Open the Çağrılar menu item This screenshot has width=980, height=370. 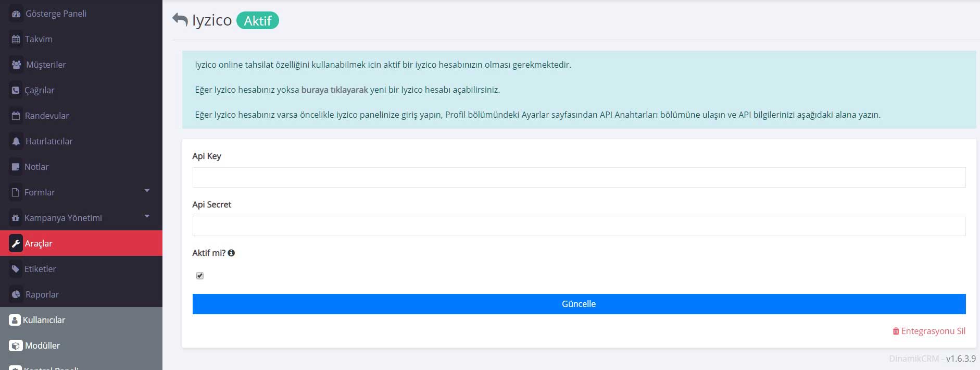(81, 90)
